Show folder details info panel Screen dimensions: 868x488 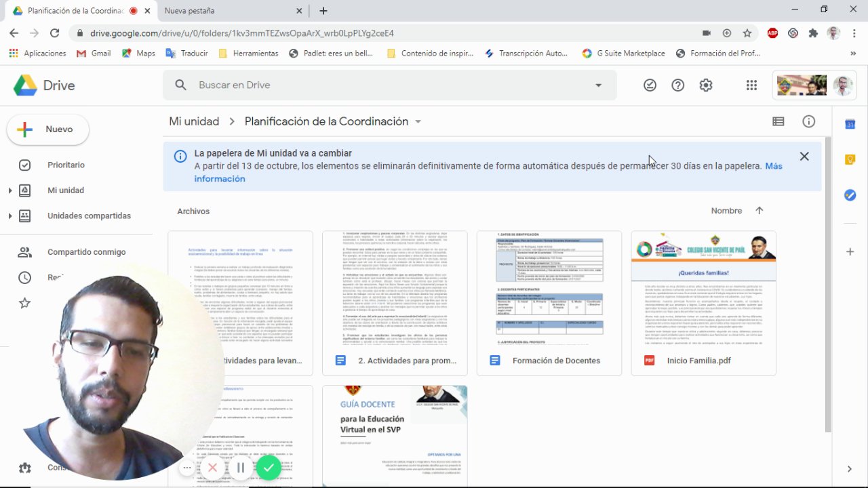tap(808, 121)
